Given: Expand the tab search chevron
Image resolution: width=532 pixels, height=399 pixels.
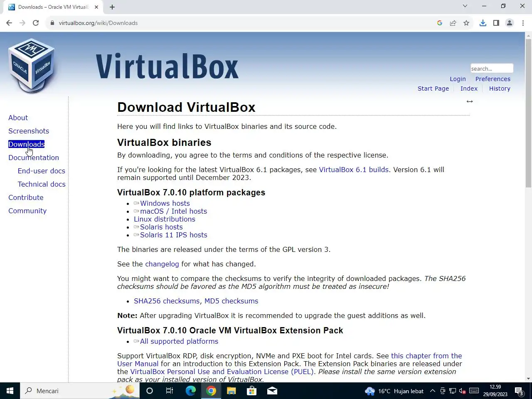Looking at the screenshot, I should point(465,6).
